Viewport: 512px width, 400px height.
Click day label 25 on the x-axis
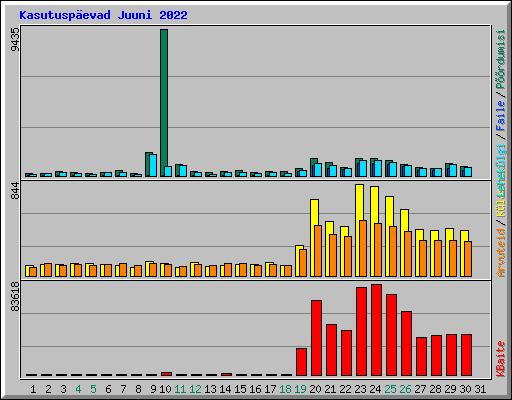(390, 389)
